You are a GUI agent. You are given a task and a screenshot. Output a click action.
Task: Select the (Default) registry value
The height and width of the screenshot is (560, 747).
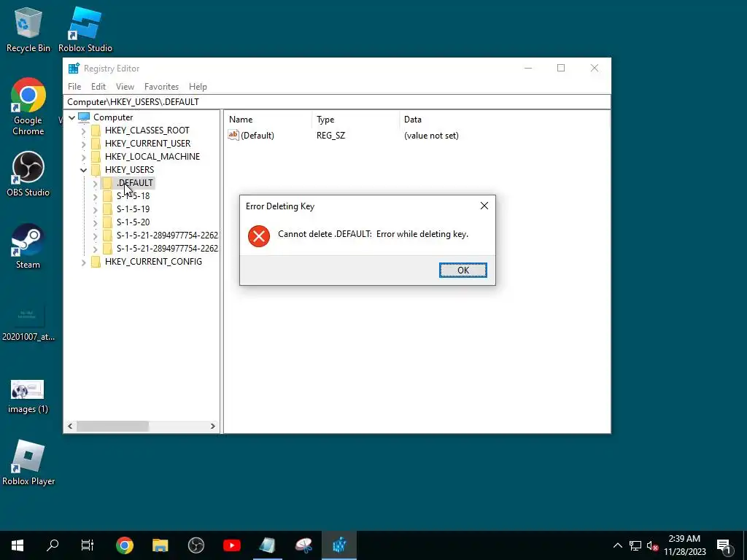tap(258, 136)
